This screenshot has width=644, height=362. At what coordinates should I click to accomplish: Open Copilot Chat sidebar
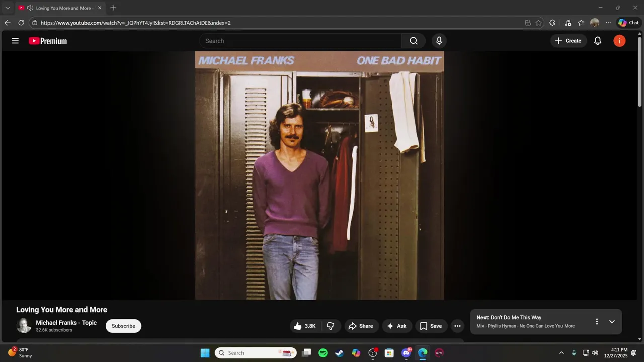tap(628, 23)
